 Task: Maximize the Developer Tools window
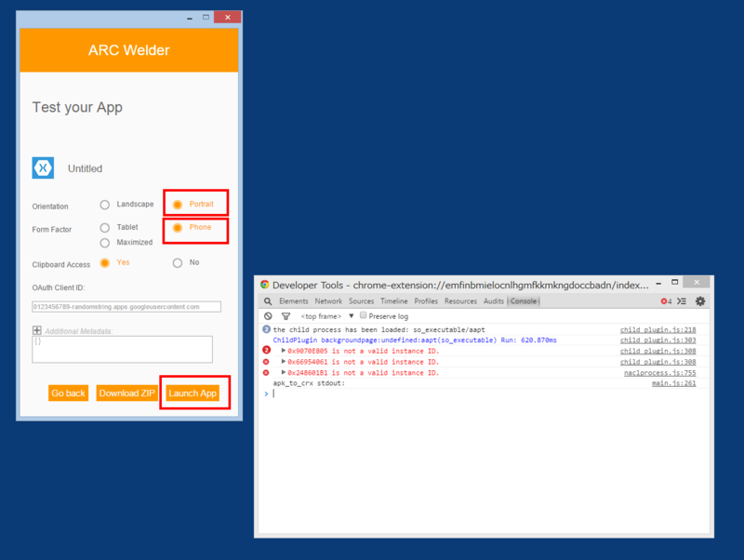pos(675,283)
